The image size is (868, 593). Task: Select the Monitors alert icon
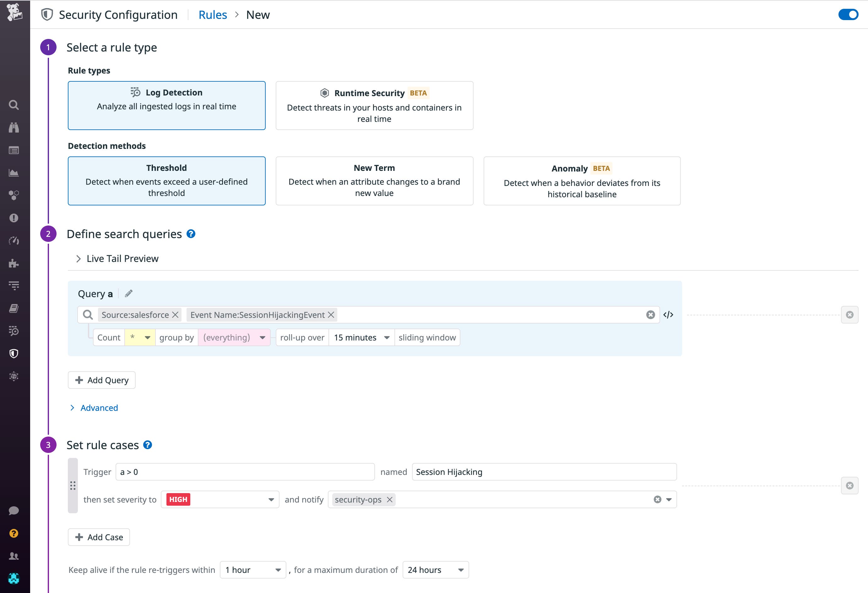pos(14,218)
